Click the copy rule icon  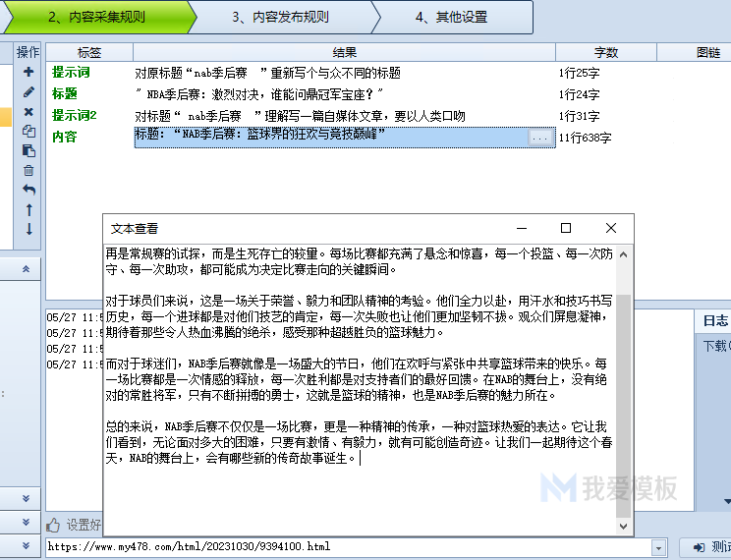click(x=28, y=131)
